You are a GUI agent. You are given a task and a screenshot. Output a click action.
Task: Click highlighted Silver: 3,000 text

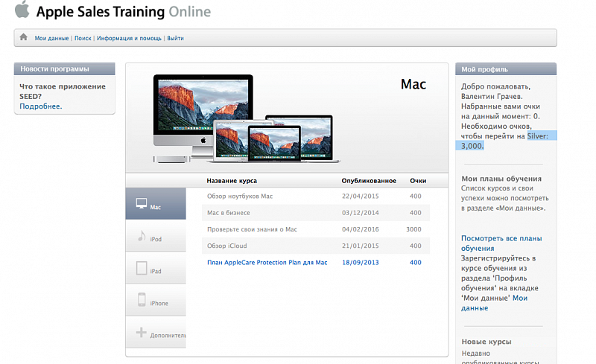[506, 141]
